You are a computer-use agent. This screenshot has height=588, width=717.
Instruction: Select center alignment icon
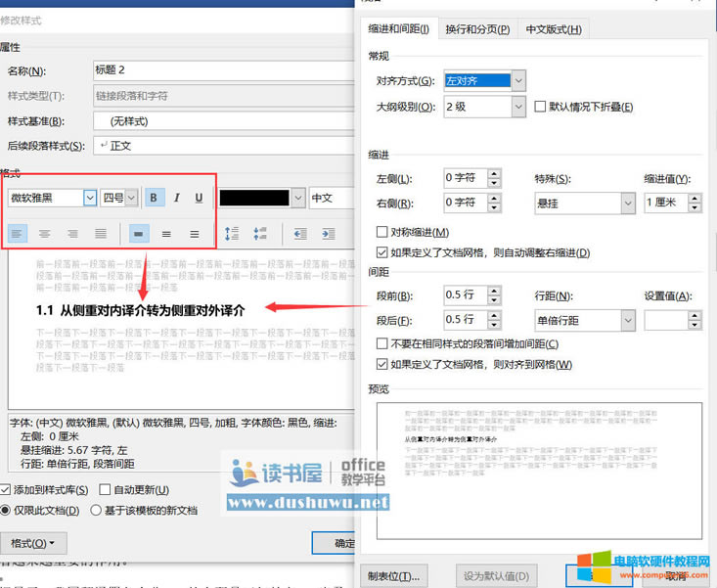tap(45, 234)
